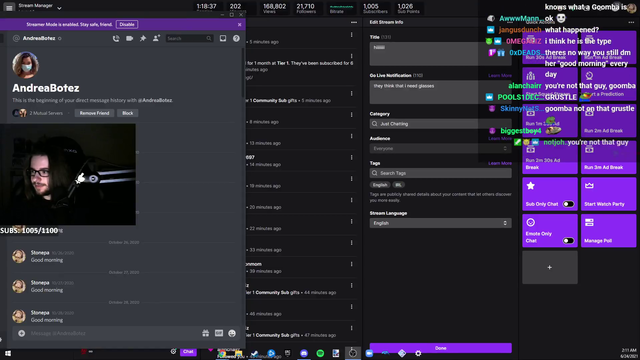Open GIF picker in Discord message bar
Screen dimensions: 640x360
pyautogui.click(x=219, y=333)
